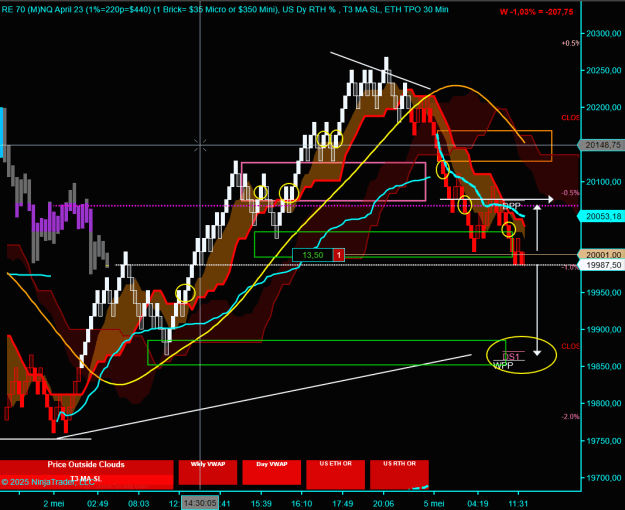Click the WPP weekly pivot label
Viewport: 625px width, 510px height.
(x=503, y=365)
